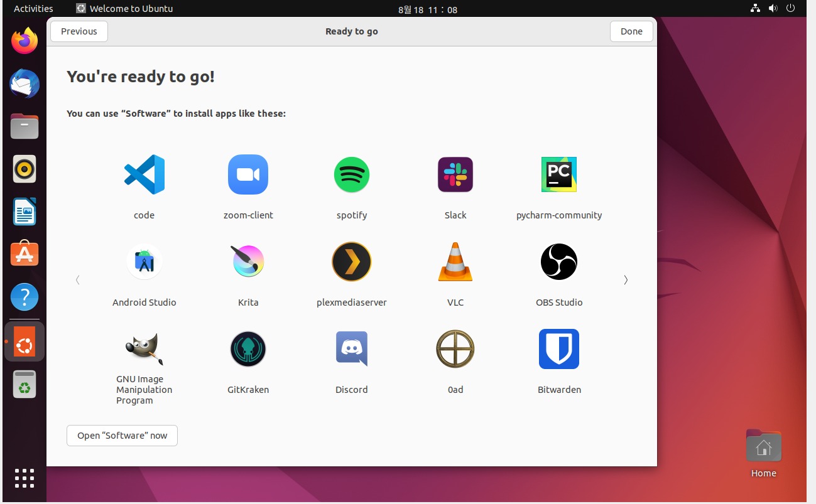This screenshot has width=816, height=504.
Task: Click the Done button
Action: (631, 31)
